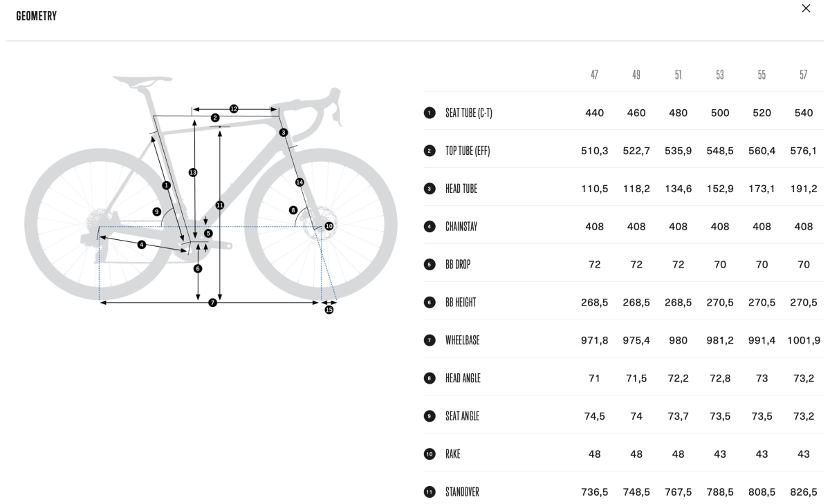Click marker 12 above the bike diagram's top tube
This screenshot has height=504, width=830.
[x=234, y=109]
